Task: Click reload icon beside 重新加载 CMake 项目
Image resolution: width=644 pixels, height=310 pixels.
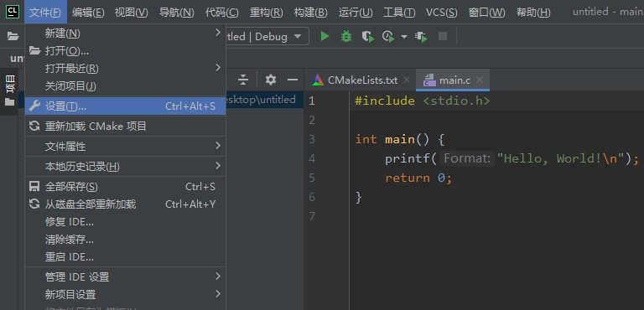Action: [x=34, y=126]
